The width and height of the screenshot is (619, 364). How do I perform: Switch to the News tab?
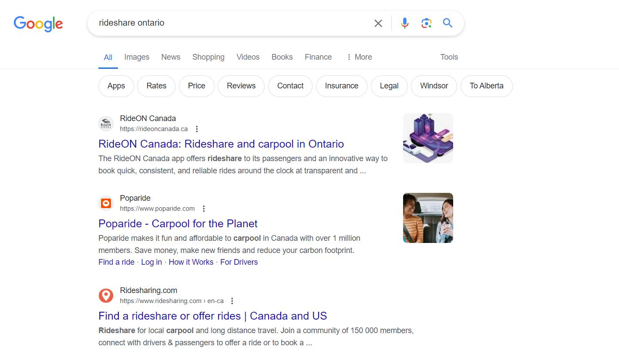171,57
